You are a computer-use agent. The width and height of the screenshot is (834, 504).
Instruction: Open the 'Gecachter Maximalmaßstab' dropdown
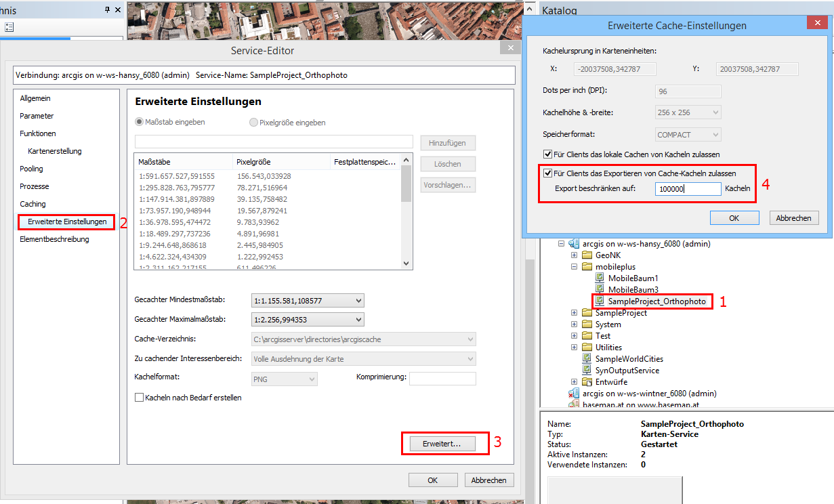click(x=358, y=320)
